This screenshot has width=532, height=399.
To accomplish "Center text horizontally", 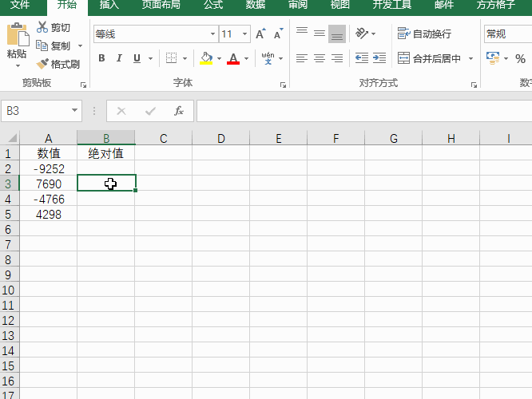I will [x=320, y=58].
